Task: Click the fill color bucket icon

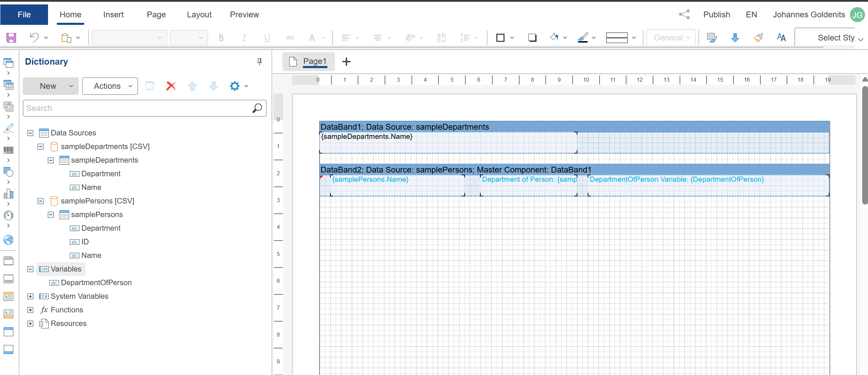Action: (554, 37)
